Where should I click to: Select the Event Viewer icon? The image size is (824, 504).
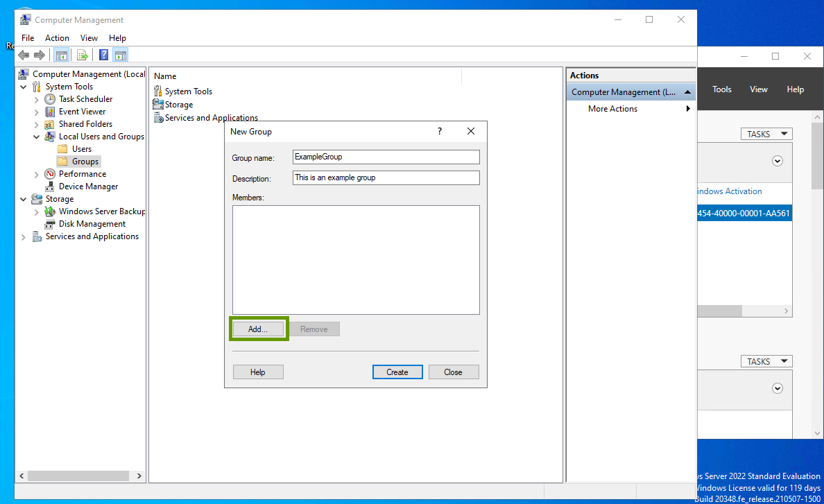tap(50, 112)
